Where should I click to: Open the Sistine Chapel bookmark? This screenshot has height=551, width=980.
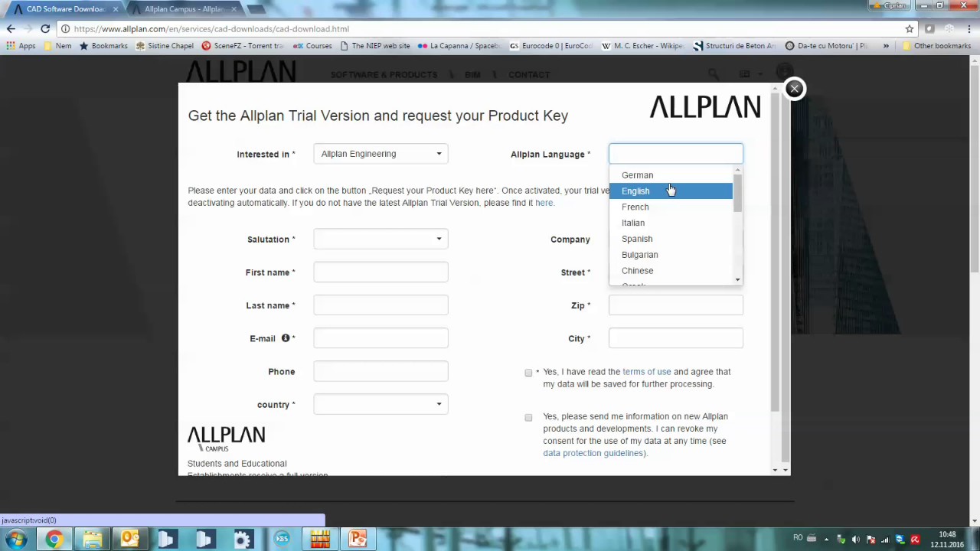click(x=165, y=46)
